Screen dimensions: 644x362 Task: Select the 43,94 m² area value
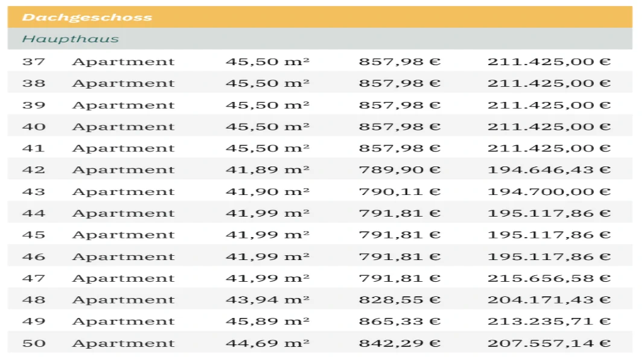click(x=267, y=300)
